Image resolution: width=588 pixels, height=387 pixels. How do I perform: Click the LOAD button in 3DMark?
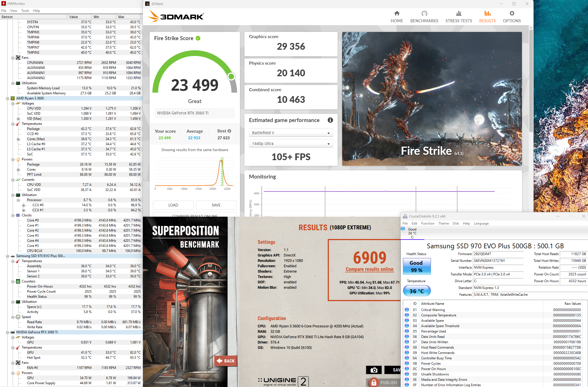pos(173,205)
